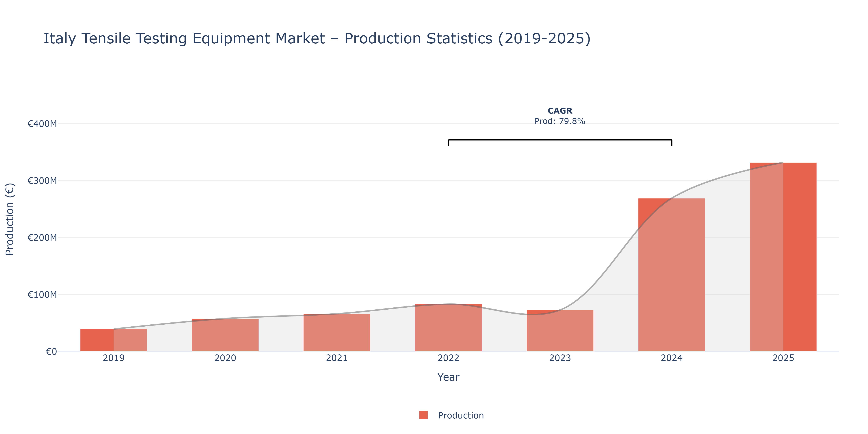
Task: Click the Production legend color swatch
Action: point(423,415)
